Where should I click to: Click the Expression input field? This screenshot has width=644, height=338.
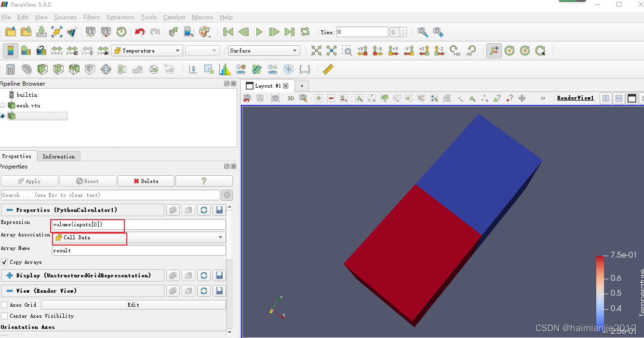139,225
